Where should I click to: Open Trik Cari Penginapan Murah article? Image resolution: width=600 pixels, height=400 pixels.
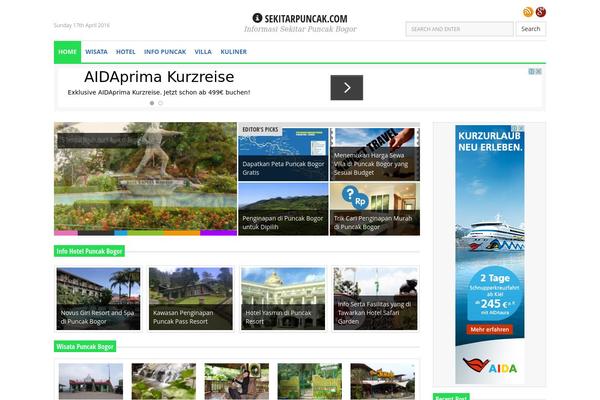click(375, 209)
